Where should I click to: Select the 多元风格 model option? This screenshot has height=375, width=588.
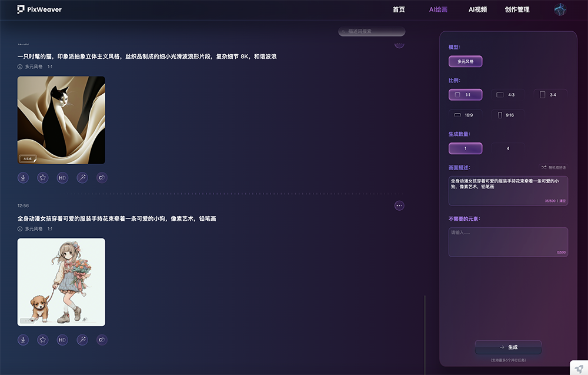[x=465, y=61]
